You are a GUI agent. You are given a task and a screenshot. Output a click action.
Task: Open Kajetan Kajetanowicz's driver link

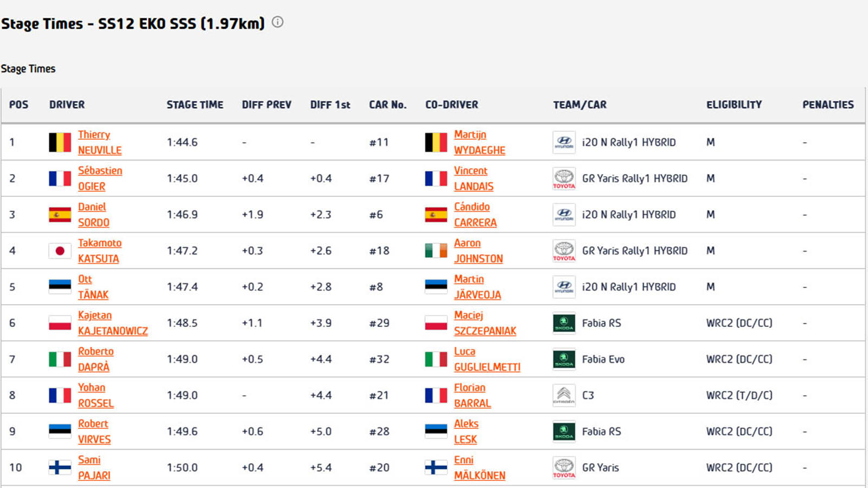pyautogui.click(x=112, y=323)
